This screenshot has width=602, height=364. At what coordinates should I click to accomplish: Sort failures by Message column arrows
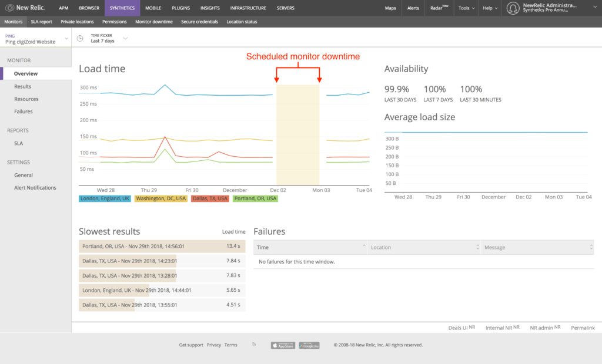[591, 247]
